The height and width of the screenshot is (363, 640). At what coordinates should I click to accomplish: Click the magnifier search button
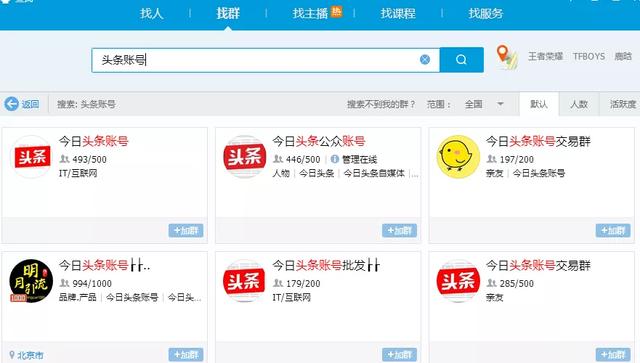462,60
